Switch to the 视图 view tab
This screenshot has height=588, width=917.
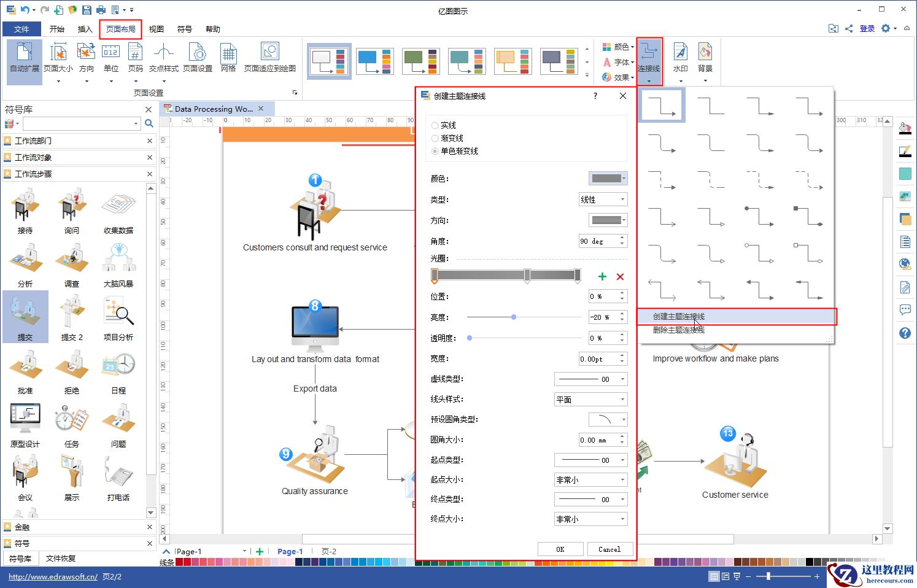click(x=157, y=29)
